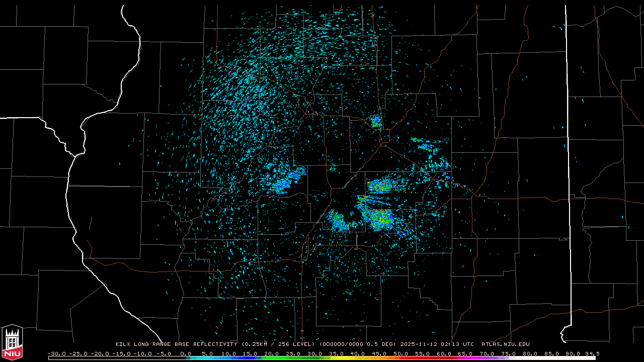This screenshot has width=644, height=362.
Task: Click the -15.0 scale label
Action: pos(121,353)
